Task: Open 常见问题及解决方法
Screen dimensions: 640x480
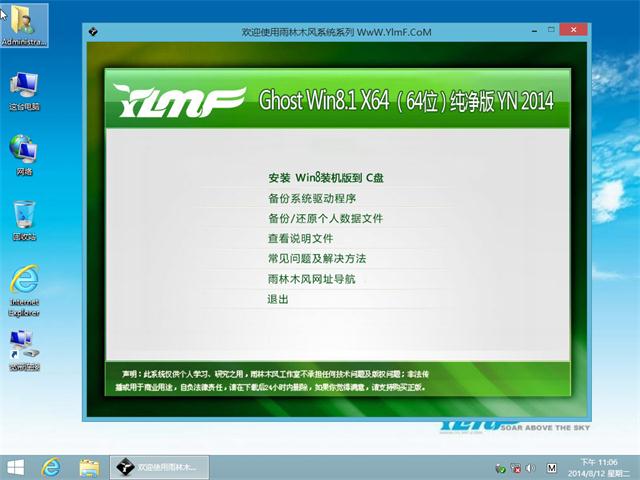Action: [317, 259]
